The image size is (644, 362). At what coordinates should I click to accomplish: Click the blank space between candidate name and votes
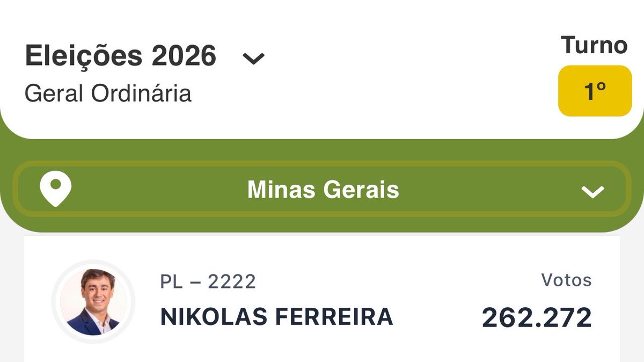click(x=437, y=317)
